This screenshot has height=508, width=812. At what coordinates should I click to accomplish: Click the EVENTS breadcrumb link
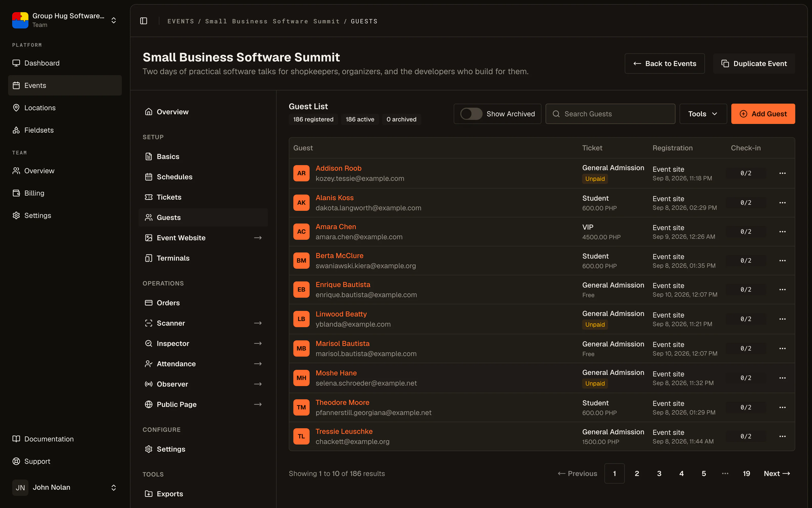[180, 21]
